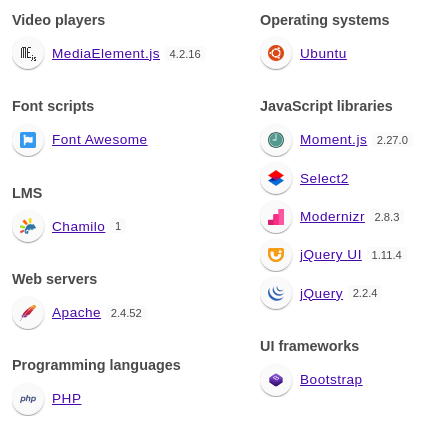Click the jQuery blue swirl icon
The image size is (422, 424).
pos(276,293)
